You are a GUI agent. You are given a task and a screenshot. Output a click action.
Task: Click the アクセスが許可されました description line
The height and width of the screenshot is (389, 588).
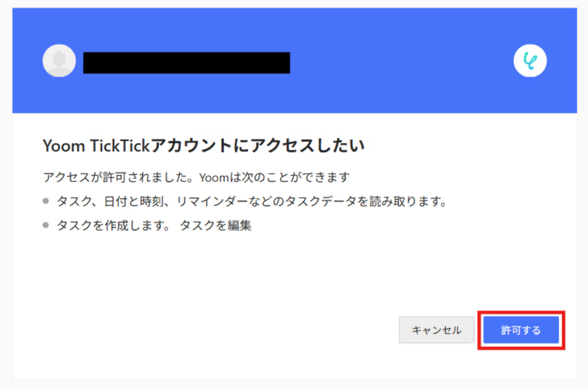tap(196, 177)
